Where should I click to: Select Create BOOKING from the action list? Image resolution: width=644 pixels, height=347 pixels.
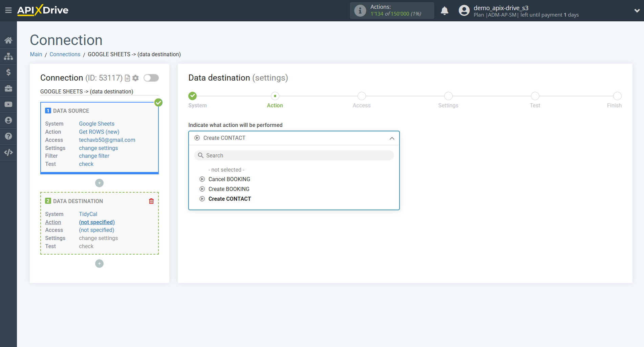(x=229, y=189)
